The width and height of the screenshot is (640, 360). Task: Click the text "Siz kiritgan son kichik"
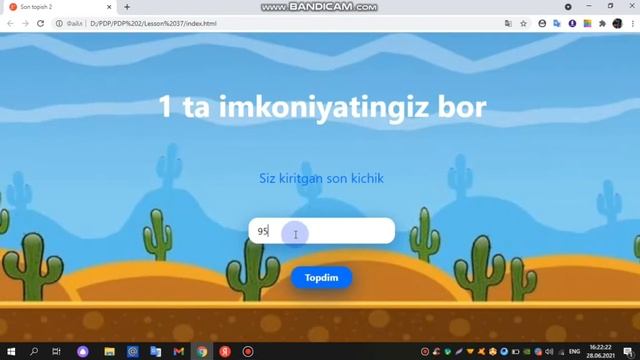point(322,178)
